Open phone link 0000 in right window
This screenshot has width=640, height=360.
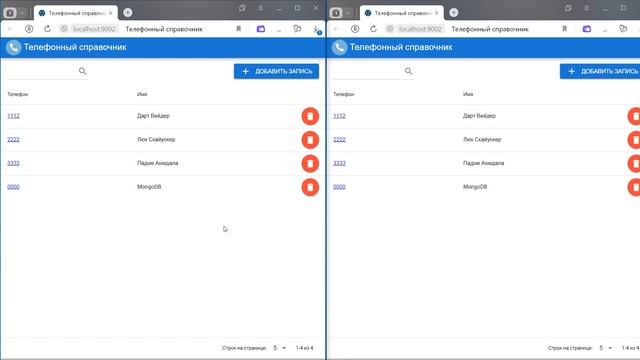tap(339, 187)
